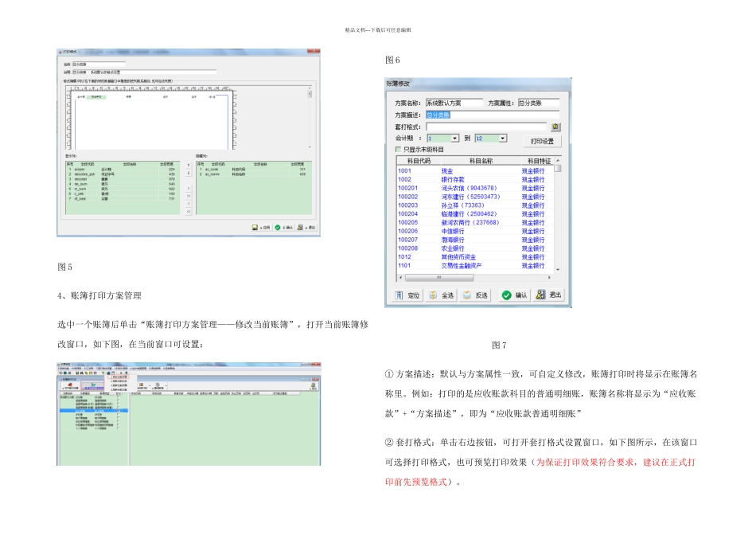Screen dimensions: 756x535
Task: Select row 100205 新河农商行
Action: [x=475, y=223]
